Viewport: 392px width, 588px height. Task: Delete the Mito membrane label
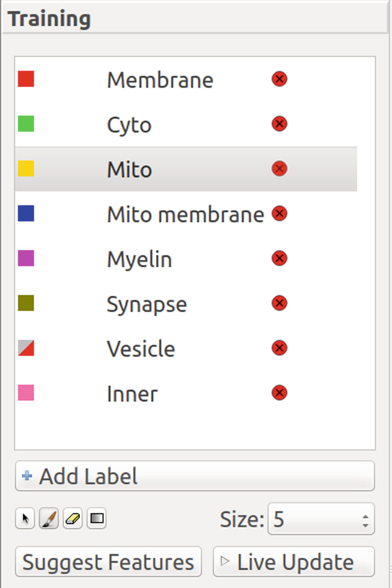(279, 214)
